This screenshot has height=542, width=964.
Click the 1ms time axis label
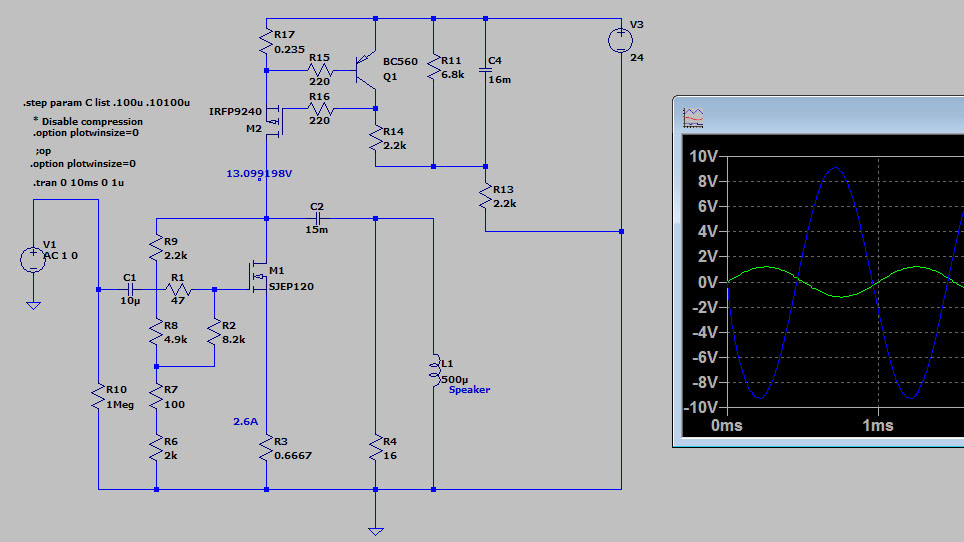878,425
